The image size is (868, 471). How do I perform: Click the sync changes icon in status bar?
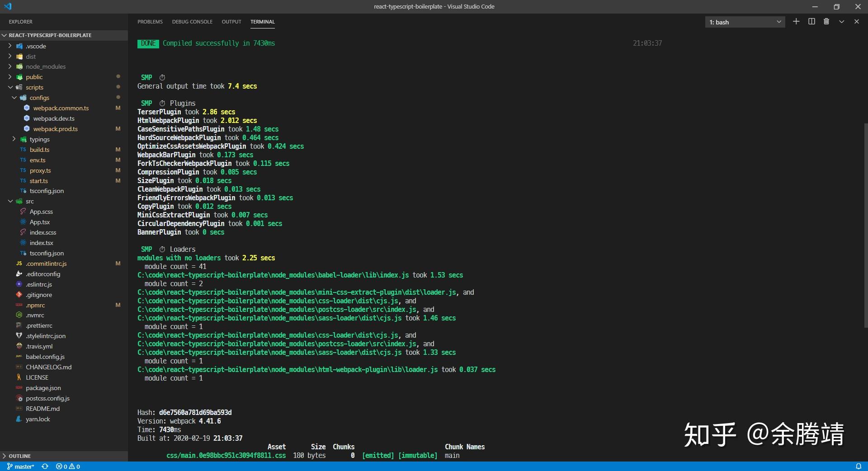pyautogui.click(x=45, y=466)
